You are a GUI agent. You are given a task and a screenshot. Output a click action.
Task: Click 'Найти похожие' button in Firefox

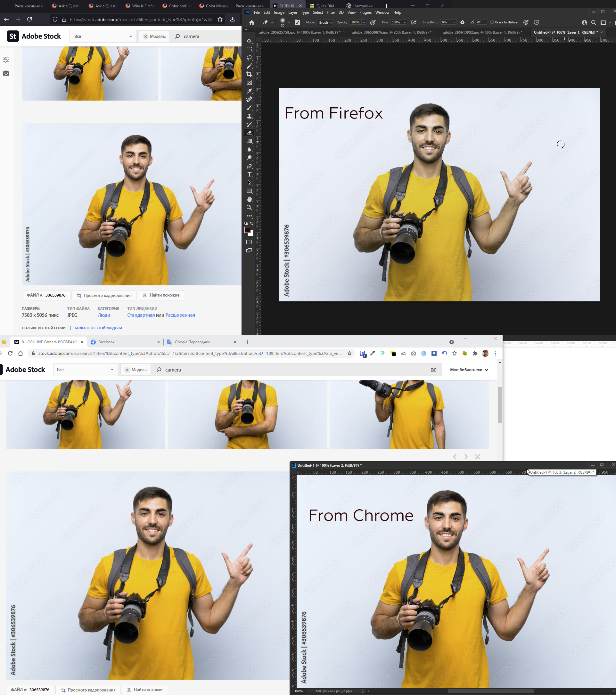point(161,295)
